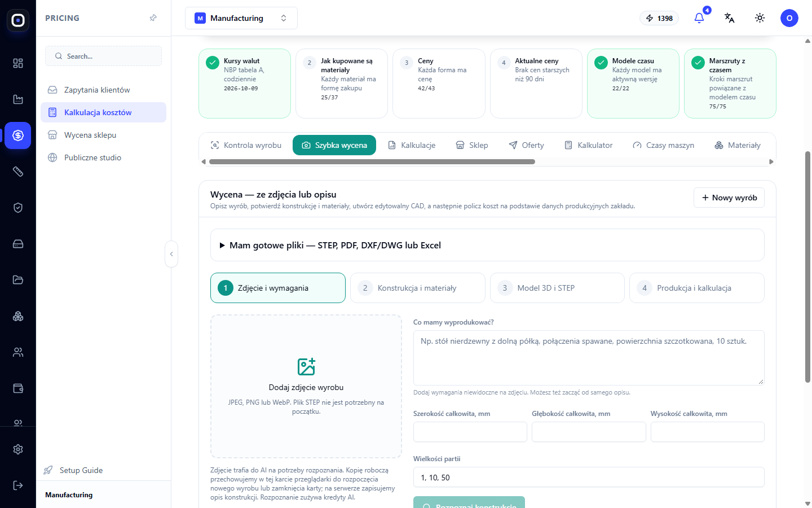812x508 pixels.
Task: Focus the Szerokość całkowita input
Action: [x=470, y=432]
